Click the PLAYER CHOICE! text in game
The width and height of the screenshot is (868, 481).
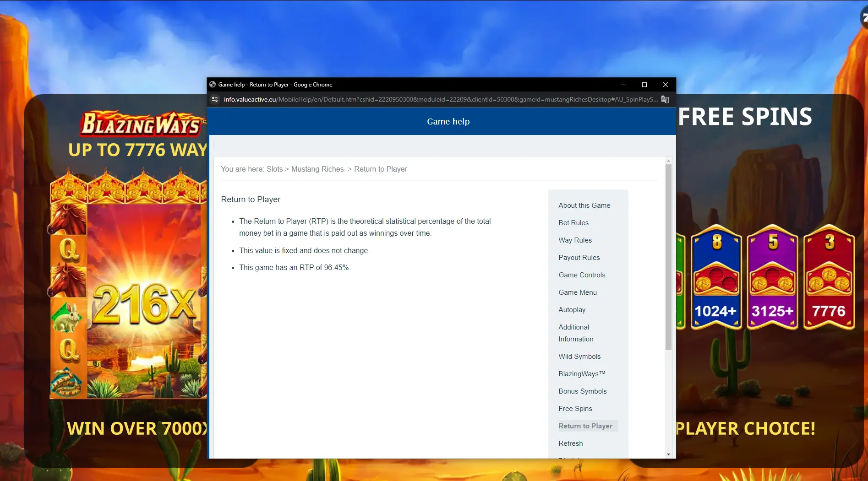click(x=746, y=429)
